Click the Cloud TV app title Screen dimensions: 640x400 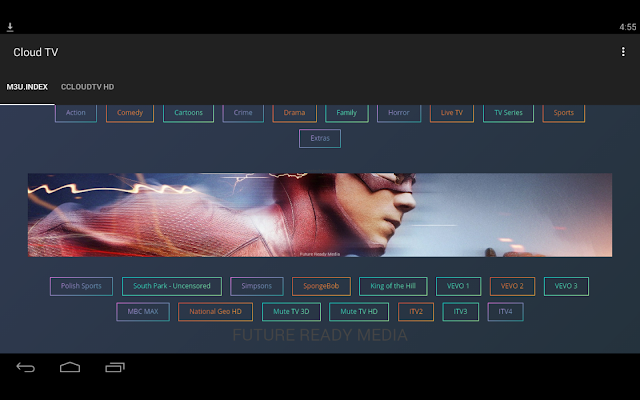coord(36,52)
